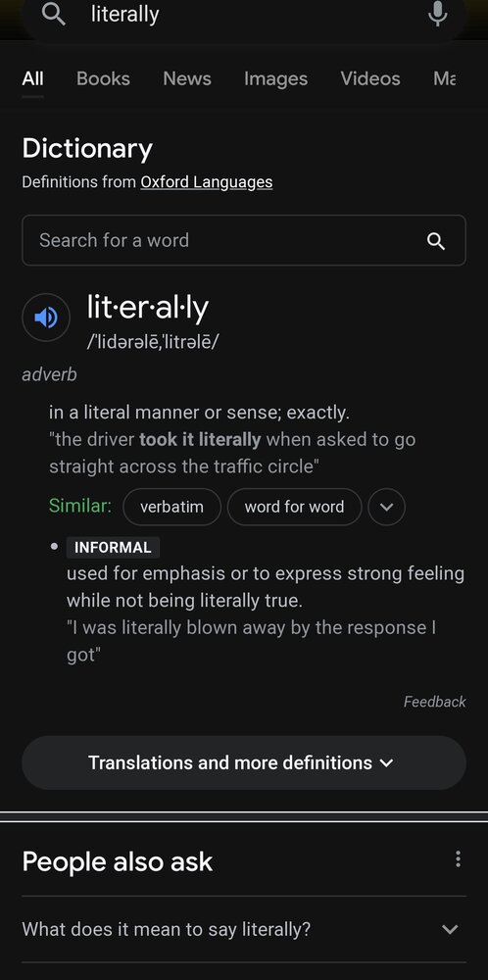
Task: Switch to the News tab
Action: 187,78
